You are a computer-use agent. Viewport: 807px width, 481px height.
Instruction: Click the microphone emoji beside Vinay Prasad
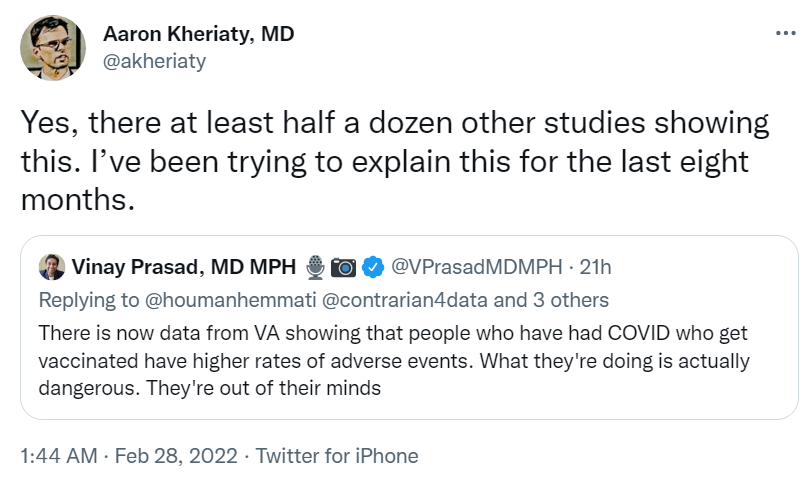tap(316, 267)
